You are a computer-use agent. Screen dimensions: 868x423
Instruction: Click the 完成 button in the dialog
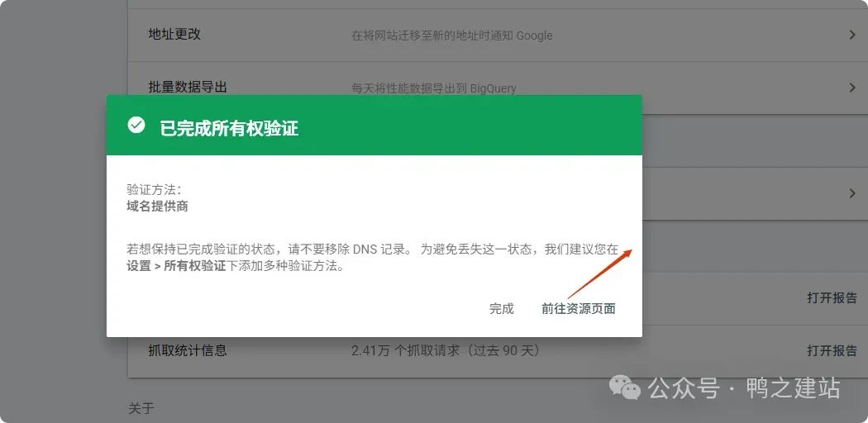501,308
